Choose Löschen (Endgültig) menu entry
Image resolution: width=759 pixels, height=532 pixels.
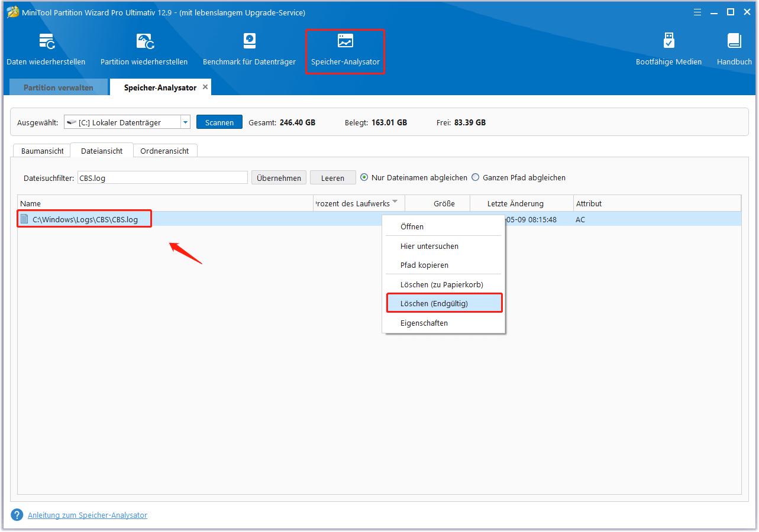point(444,303)
